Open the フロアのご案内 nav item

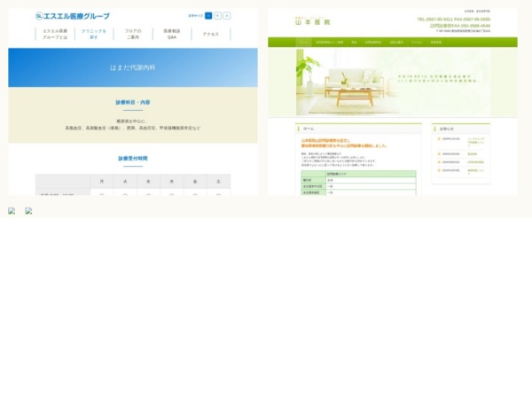(133, 34)
